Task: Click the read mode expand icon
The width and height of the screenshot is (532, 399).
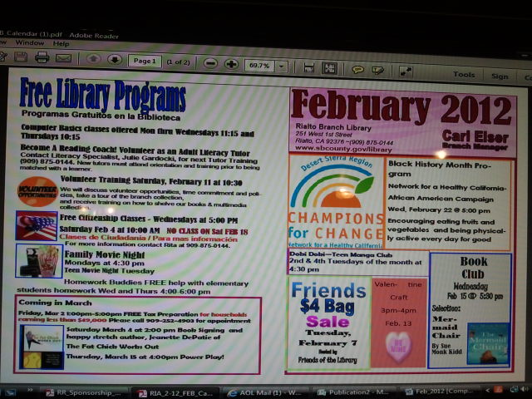Action: pos(406,71)
